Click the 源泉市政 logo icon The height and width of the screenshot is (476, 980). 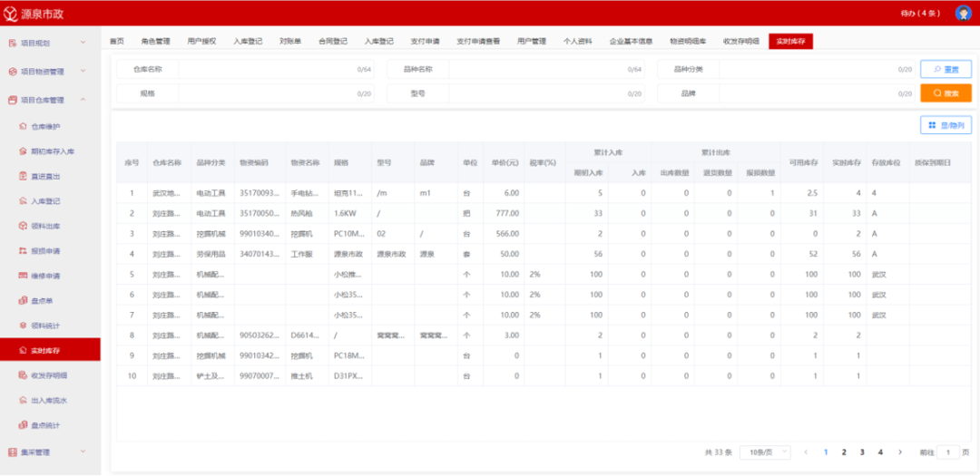point(10,14)
